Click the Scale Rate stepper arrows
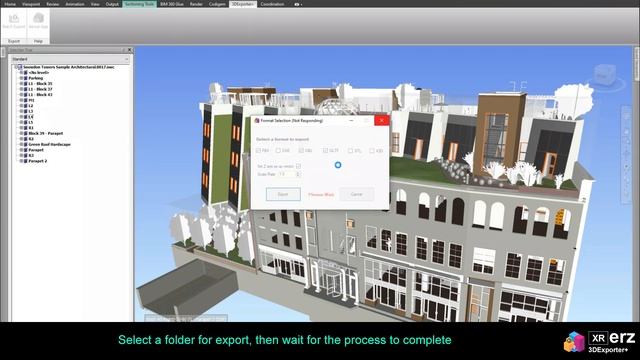This screenshot has height=360, width=640. click(x=298, y=174)
